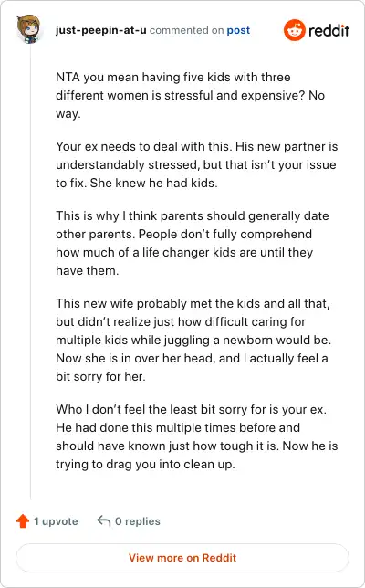Click the orange upvote arrow icon
The image size is (365, 588).
point(23,520)
